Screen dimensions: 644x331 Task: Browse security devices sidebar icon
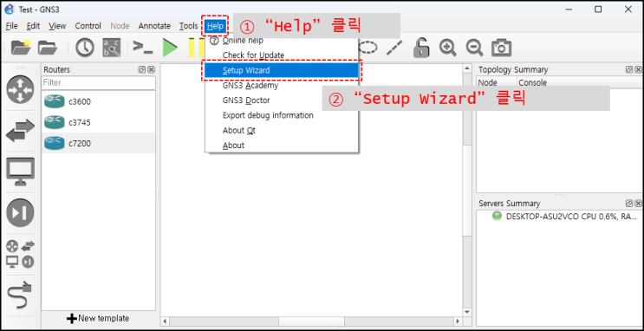click(x=20, y=213)
